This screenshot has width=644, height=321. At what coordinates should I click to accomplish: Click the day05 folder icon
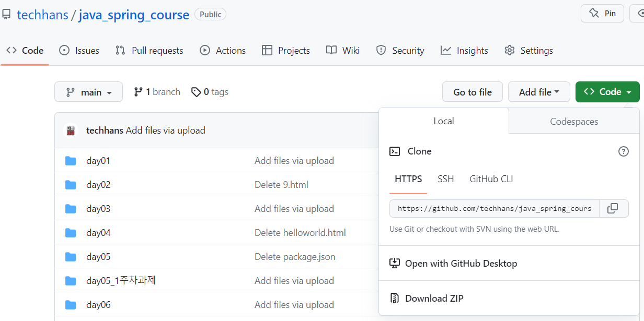(x=71, y=257)
